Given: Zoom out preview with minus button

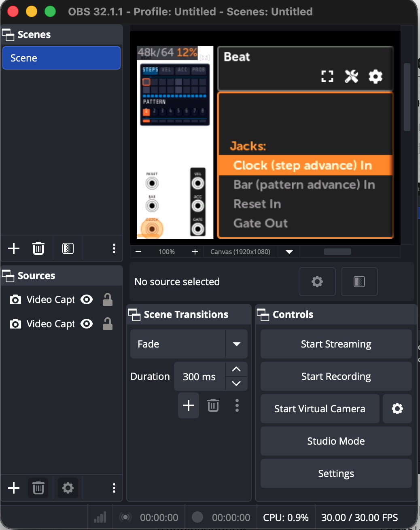Looking at the screenshot, I should 138,252.
